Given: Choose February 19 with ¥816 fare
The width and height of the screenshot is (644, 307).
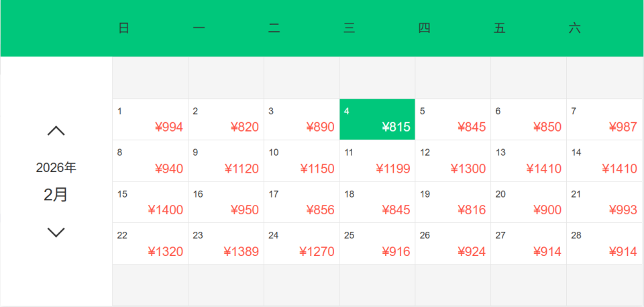Looking at the screenshot, I should 453,202.
